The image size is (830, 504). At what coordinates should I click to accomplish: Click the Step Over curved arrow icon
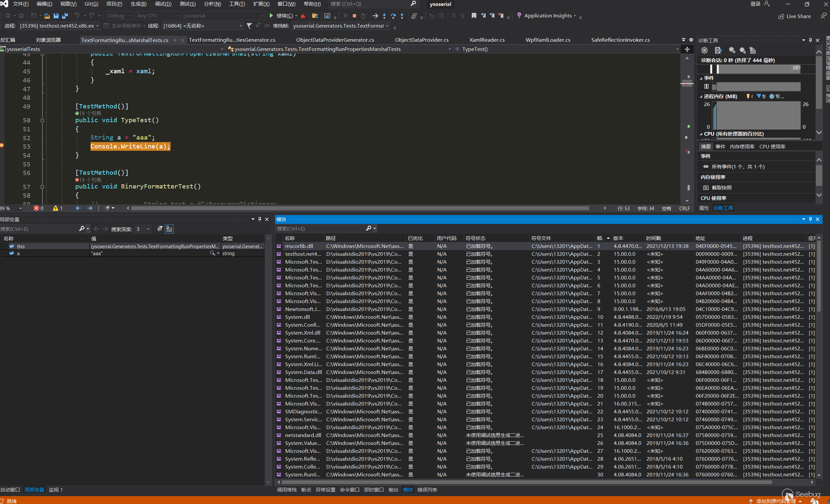coord(393,16)
